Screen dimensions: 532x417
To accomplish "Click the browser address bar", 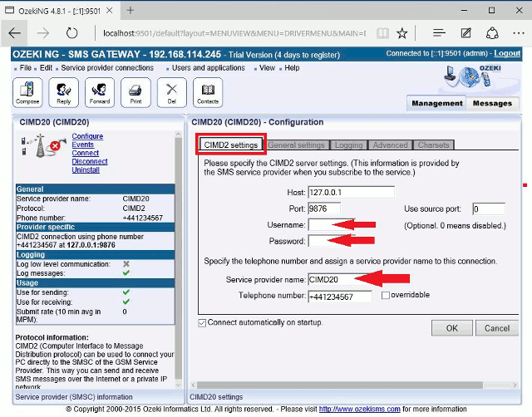I will point(234,33).
